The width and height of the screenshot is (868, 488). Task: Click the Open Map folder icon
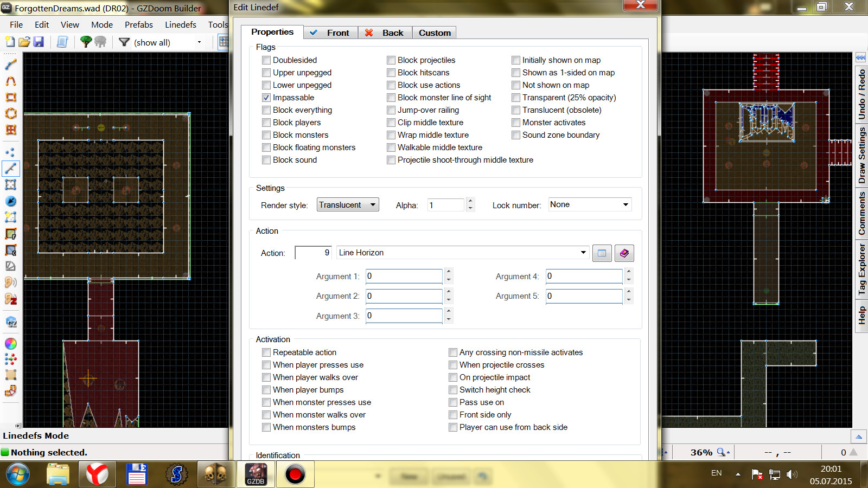click(x=24, y=42)
